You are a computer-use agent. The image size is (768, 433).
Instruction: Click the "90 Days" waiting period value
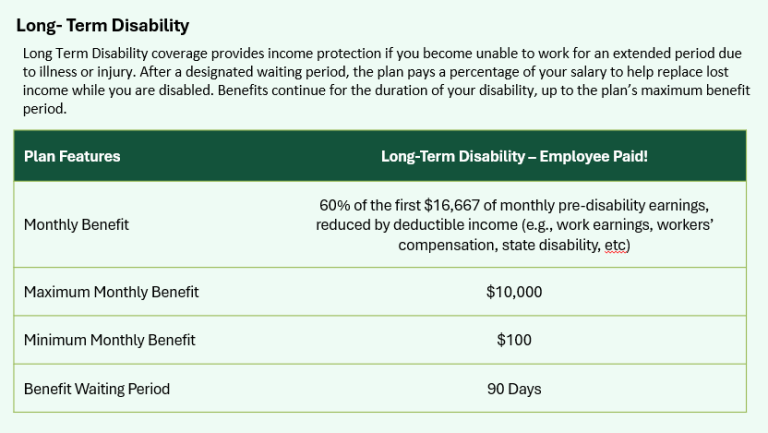click(514, 388)
